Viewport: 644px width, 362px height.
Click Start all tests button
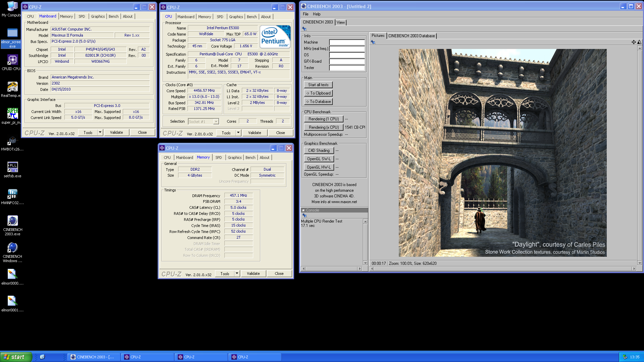(318, 85)
